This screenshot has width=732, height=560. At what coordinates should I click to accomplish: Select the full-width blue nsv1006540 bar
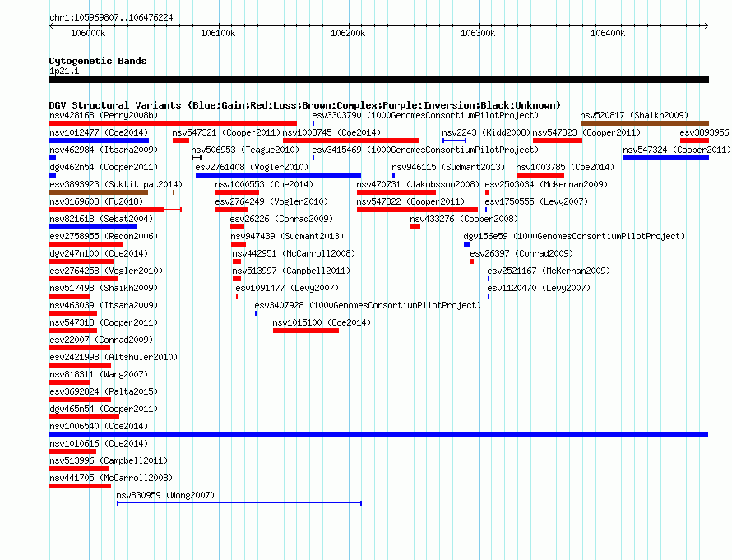(378, 434)
